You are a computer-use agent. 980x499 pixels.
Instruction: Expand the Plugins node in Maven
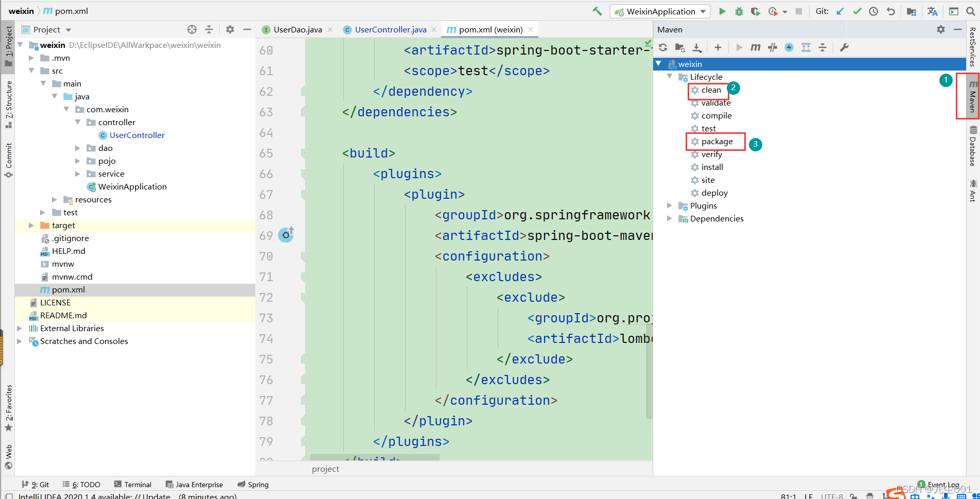(x=669, y=205)
